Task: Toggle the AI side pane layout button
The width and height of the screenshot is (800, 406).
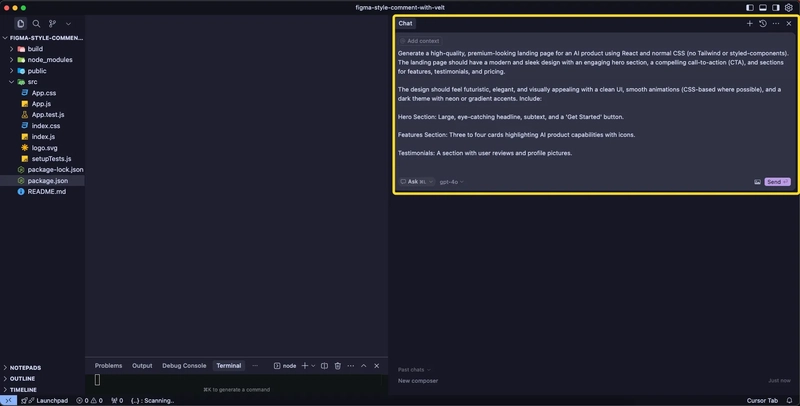Action: pos(775,7)
